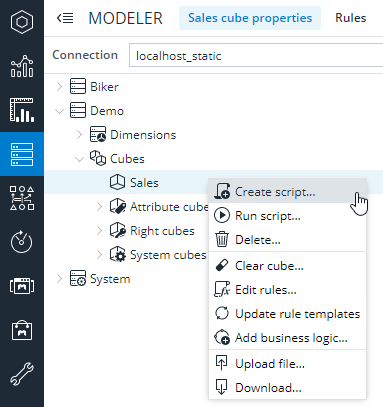
Task: Open the Reports chart icon in the sidebar
Action: [x=22, y=66]
